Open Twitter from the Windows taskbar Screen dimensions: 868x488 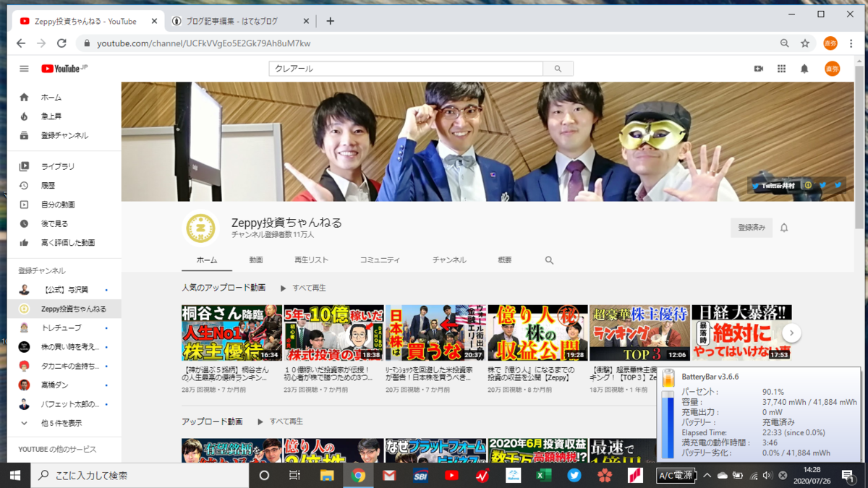(x=574, y=475)
